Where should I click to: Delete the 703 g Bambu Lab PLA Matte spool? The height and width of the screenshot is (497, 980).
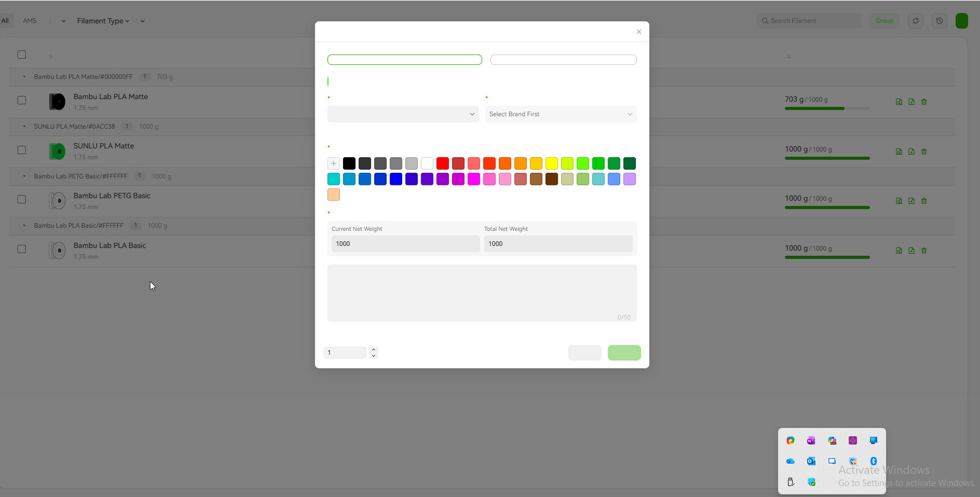pyautogui.click(x=924, y=102)
